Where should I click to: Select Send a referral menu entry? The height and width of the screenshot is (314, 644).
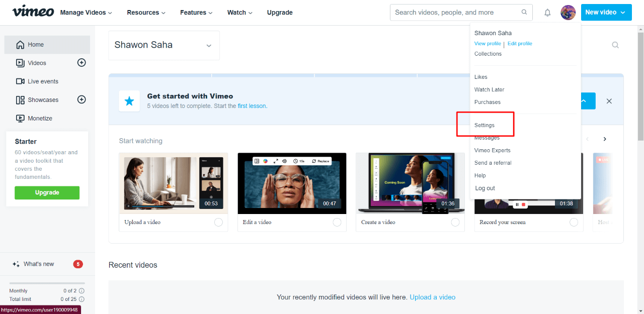tap(493, 163)
